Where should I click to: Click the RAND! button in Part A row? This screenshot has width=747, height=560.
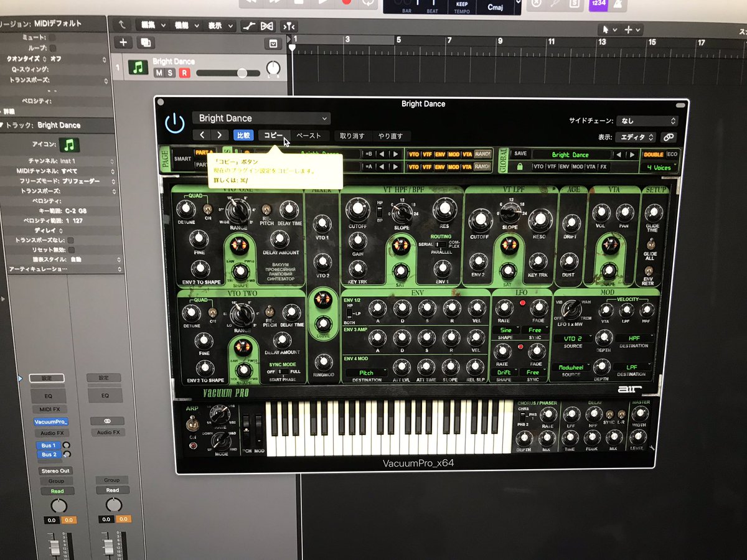pos(482,154)
